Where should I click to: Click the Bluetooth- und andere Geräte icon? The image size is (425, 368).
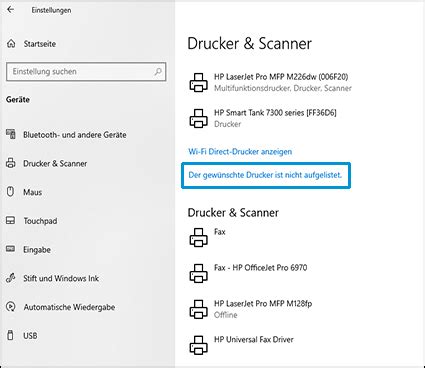pos(11,134)
